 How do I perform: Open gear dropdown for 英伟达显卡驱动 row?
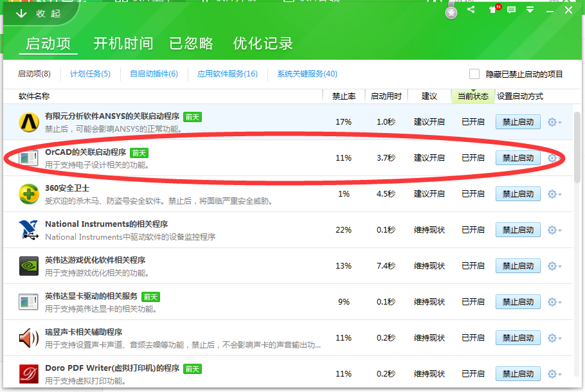point(554,302)
